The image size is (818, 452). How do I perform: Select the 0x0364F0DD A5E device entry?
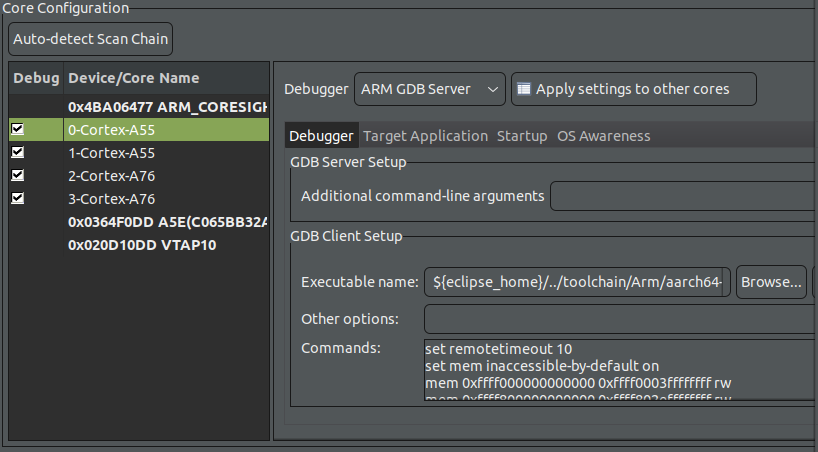167,222
